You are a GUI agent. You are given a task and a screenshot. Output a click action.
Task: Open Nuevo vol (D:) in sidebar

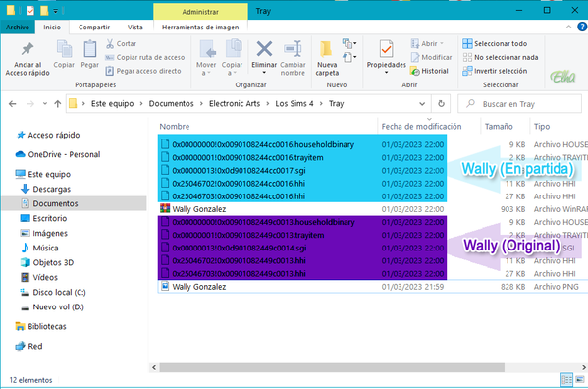coord(52,307)
